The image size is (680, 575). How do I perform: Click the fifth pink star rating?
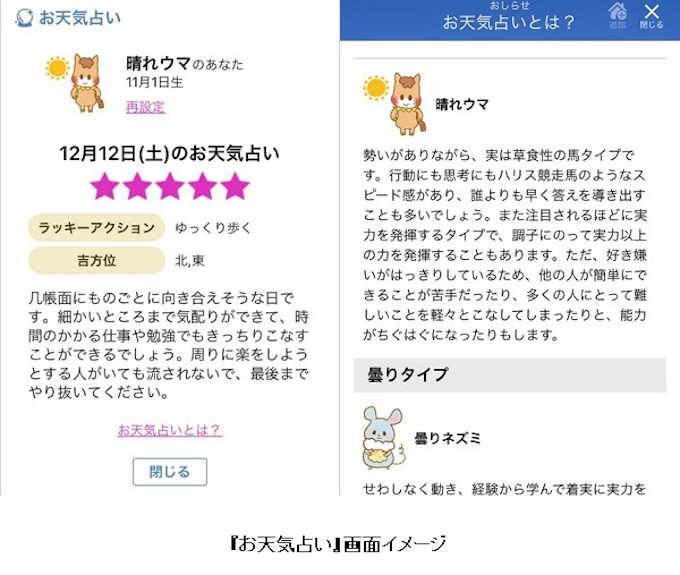[235, 186]
